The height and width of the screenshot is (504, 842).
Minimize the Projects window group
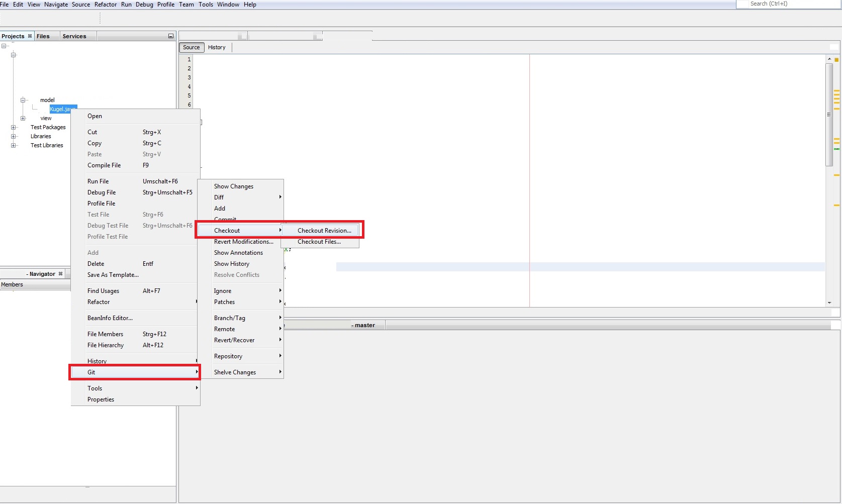pos(171,36)
